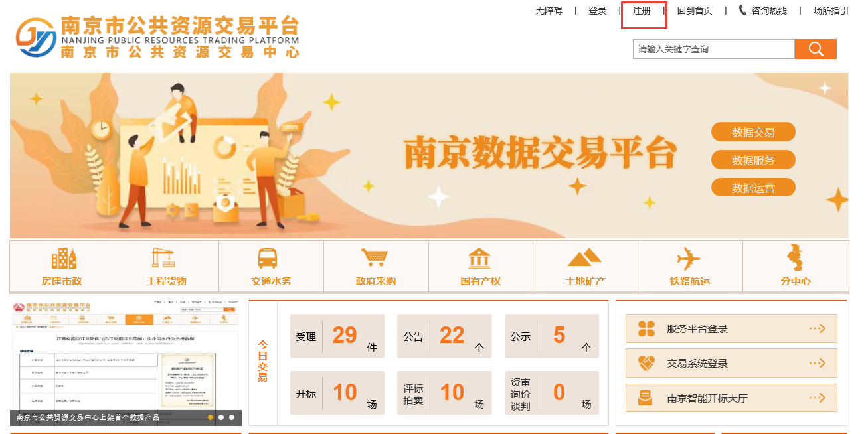Select the first orange carousel dot
This screenshot has height=434, width=868.
[211, 417]
